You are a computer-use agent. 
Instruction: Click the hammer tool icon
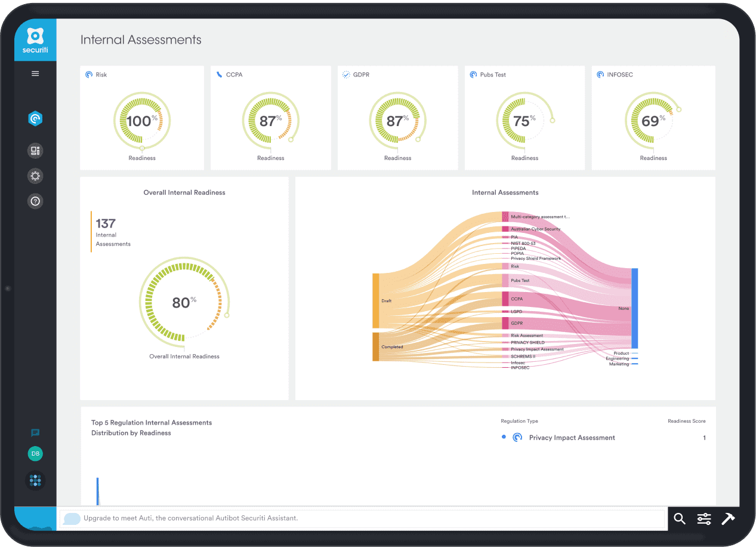728,518
